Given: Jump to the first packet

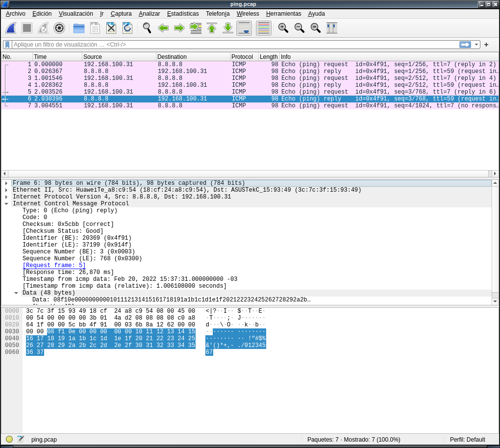Looking at the screenshot, I should tap(212, 28).
